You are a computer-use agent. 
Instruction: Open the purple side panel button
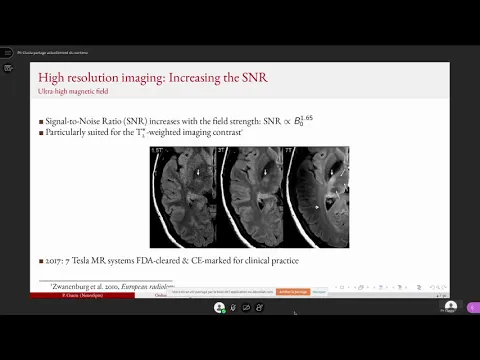coord(473,307)
